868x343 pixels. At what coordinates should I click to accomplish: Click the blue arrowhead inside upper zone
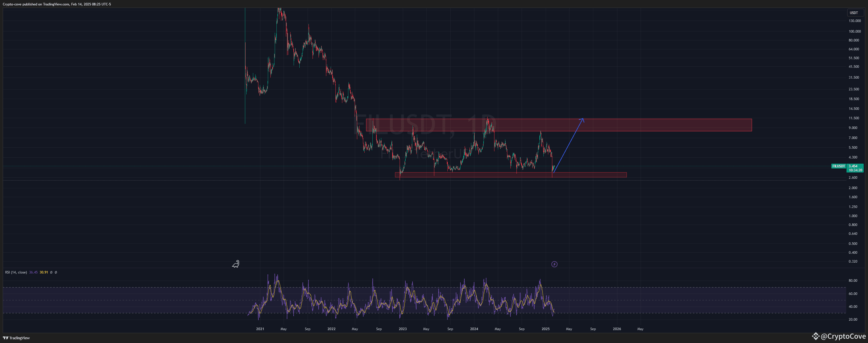pyautogui.click(x=582, y=120)
